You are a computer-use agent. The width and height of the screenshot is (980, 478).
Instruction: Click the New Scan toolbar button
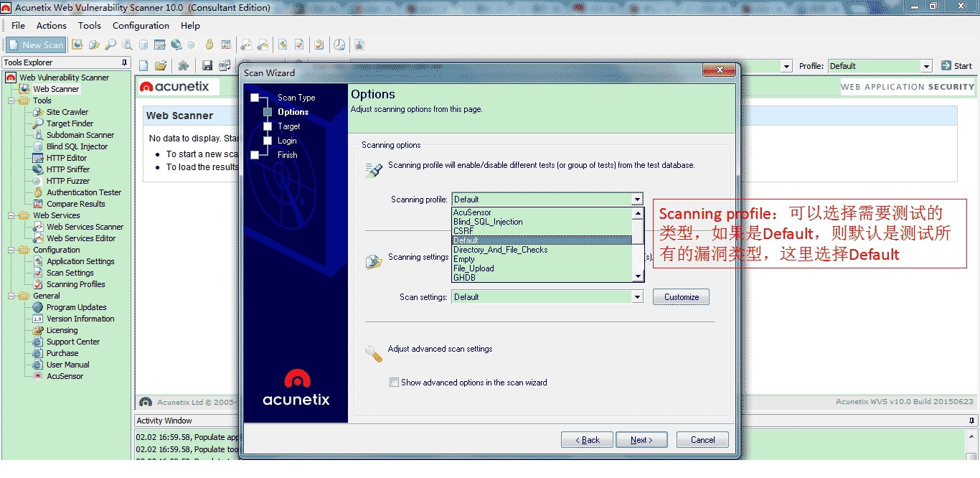(37, 44)
